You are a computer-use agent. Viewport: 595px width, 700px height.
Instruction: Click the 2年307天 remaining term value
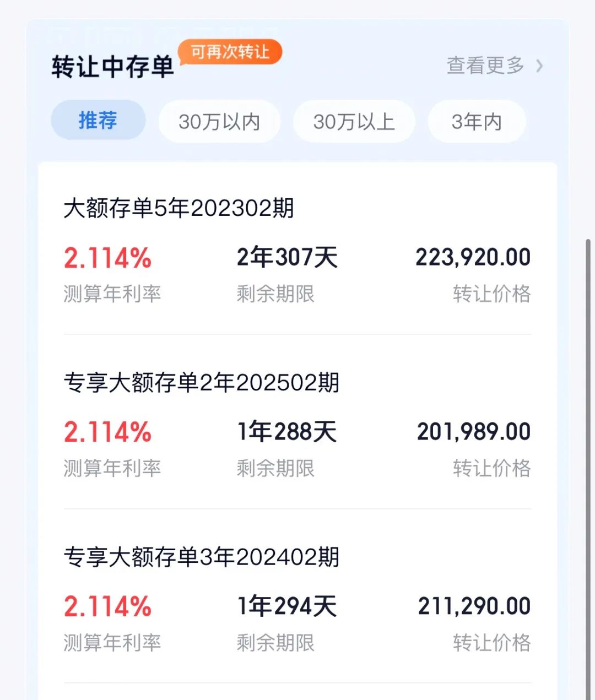point(287,257)
